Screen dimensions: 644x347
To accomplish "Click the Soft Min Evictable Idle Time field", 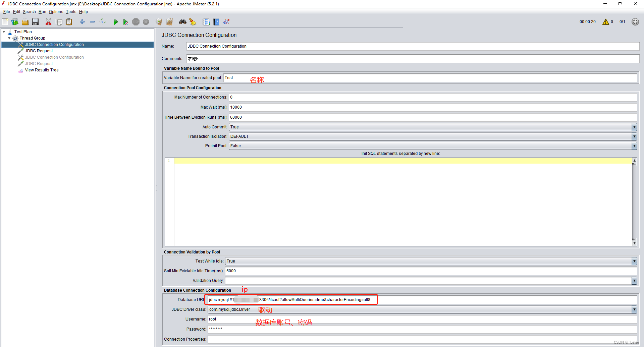I will click(431, 271).
